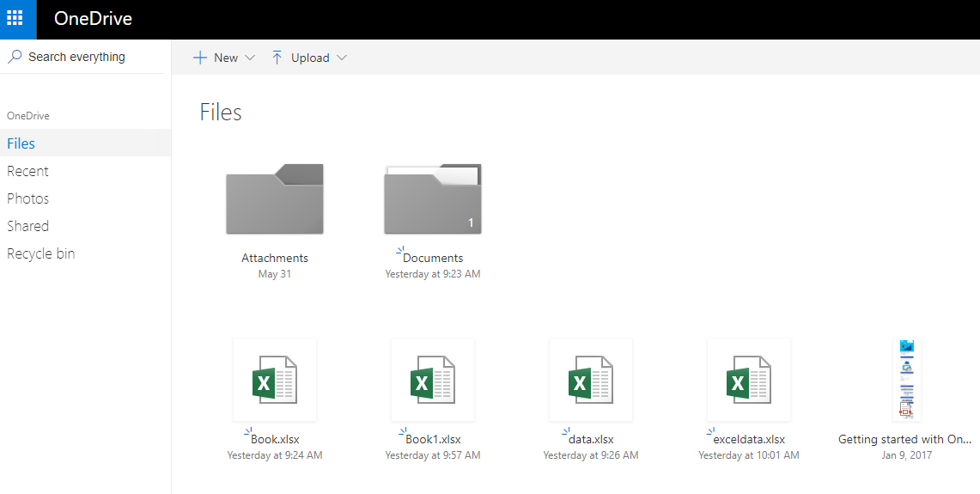This screenshot has height=494, width=980.
Task: Click the Yesterday at 9:26 AM date
Action: pos(591,455)
